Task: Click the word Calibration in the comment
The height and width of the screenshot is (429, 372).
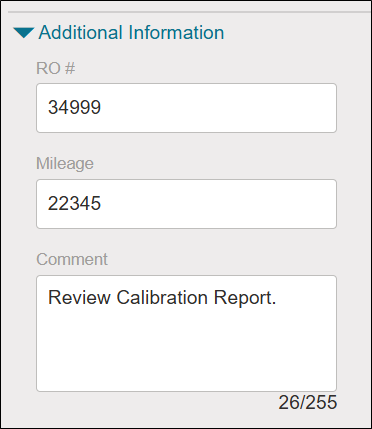Action: 162,297
